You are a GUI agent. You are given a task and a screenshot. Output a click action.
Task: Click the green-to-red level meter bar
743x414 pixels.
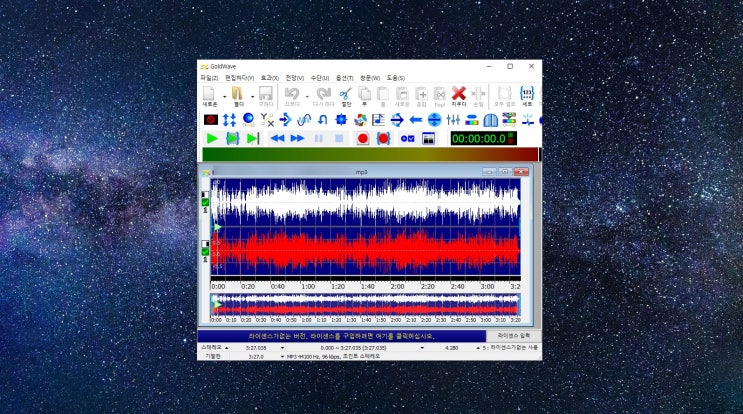click(x=370, y=154)
